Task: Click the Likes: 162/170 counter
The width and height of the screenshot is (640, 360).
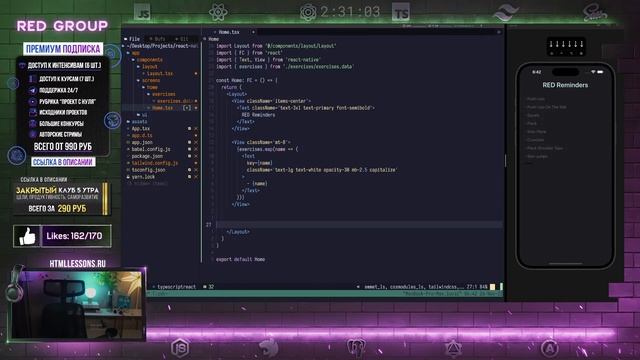Action: [75, 236]
